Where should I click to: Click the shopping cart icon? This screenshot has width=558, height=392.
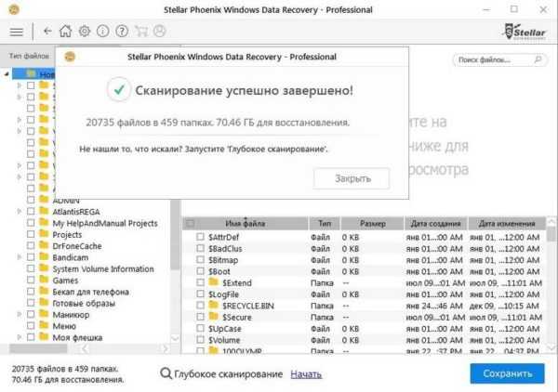tap(141, 32)
